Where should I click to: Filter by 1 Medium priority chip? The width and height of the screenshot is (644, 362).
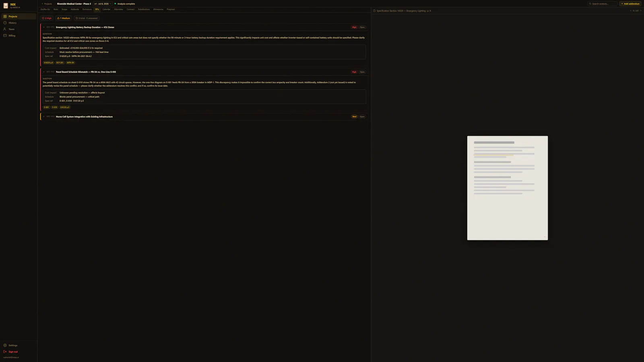(64, 18)
